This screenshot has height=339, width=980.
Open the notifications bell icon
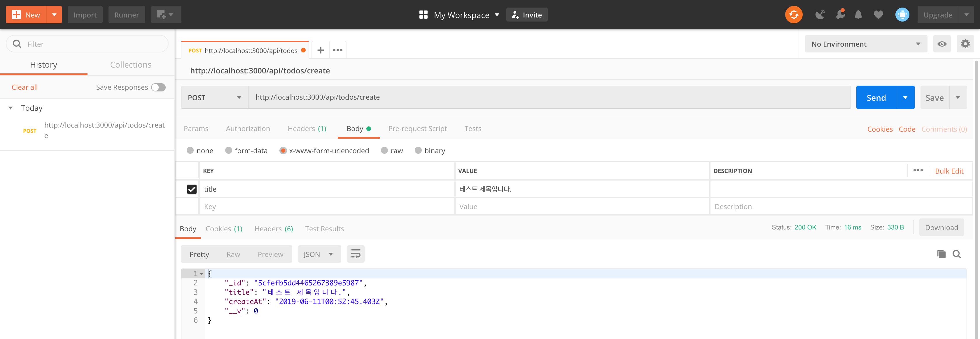click(858, 15)
